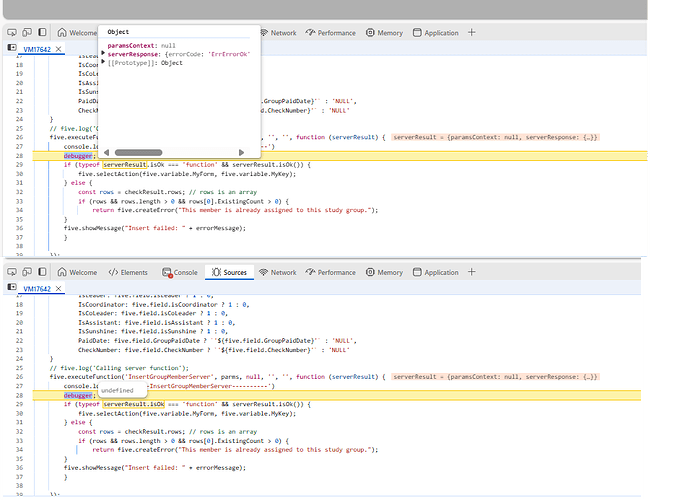Viewport: 679px width, 500px height.
Task: Open the Elements tab in the lower DevTools
Action: pos(128,272)
